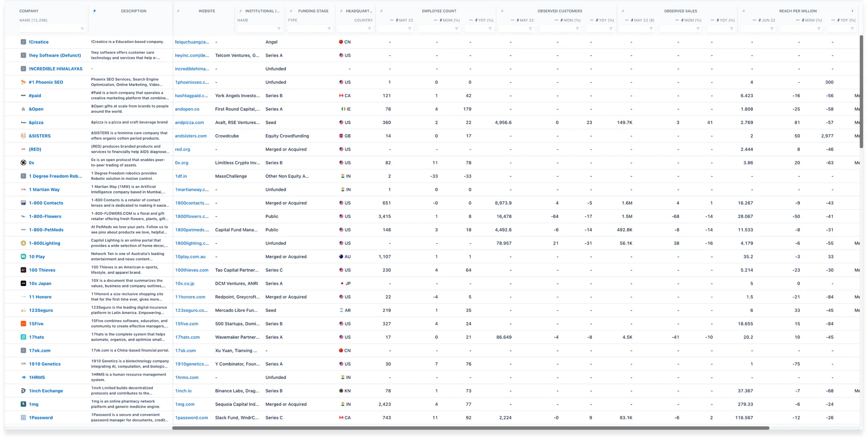Pin the Observed Customers column group
The image size is (868, 439).
(502, 11)
